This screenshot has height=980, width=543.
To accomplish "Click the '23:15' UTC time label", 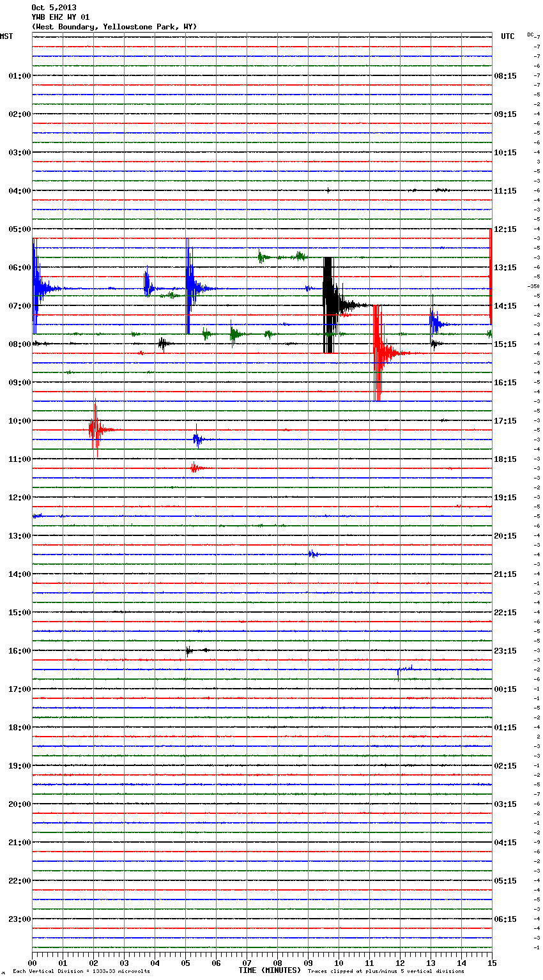I will 505,651.
